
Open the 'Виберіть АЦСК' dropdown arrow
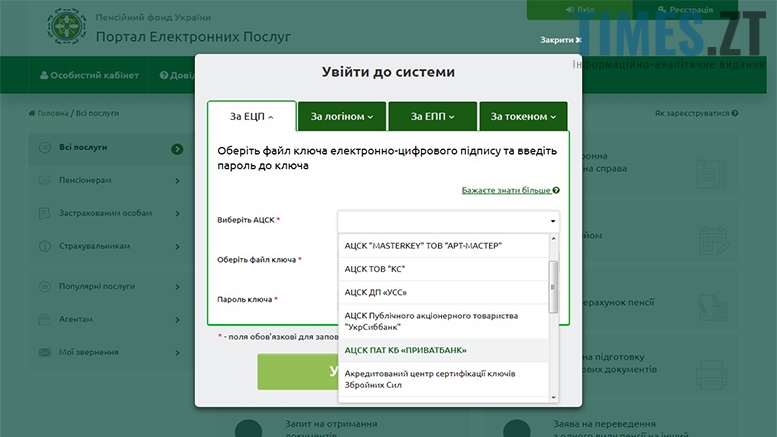pyautogui.click(x=552, y=221)
